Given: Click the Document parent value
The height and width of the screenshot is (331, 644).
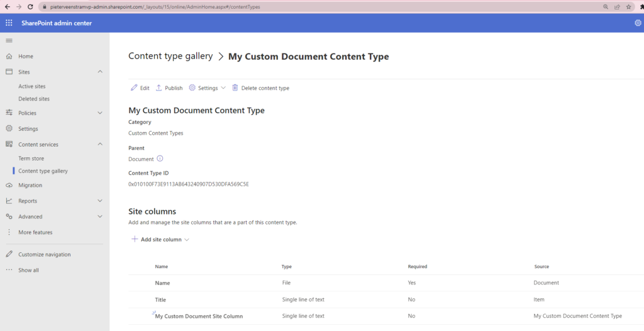Looking at the screenshot, I should (141, 159).
